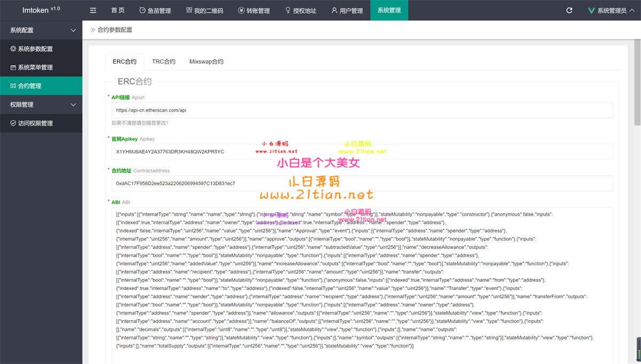This screenshot has height=364, width=641.
Task: Click the 我的二维码 QR code icon
Action: tap(189, 10)
